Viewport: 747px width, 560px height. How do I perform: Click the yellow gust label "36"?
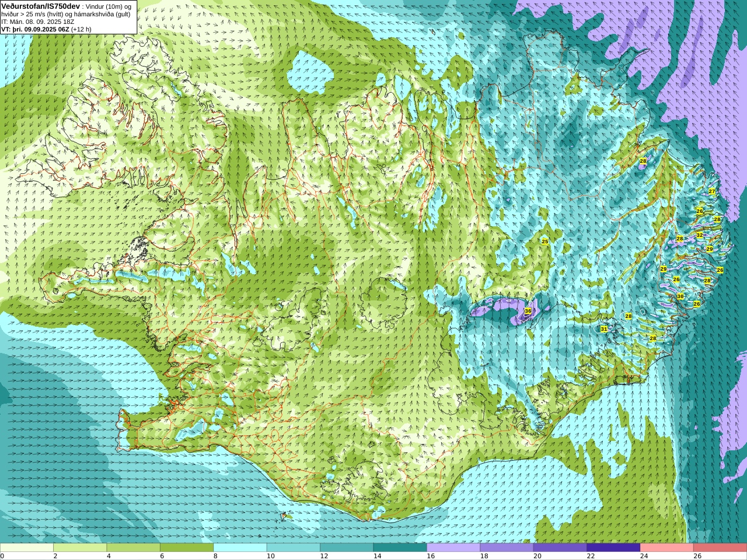click(528, 311)
